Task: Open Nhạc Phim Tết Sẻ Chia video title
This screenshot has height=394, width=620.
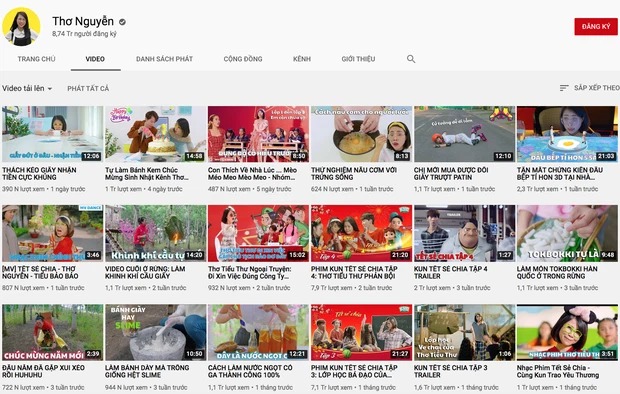Action: (558, 371)
